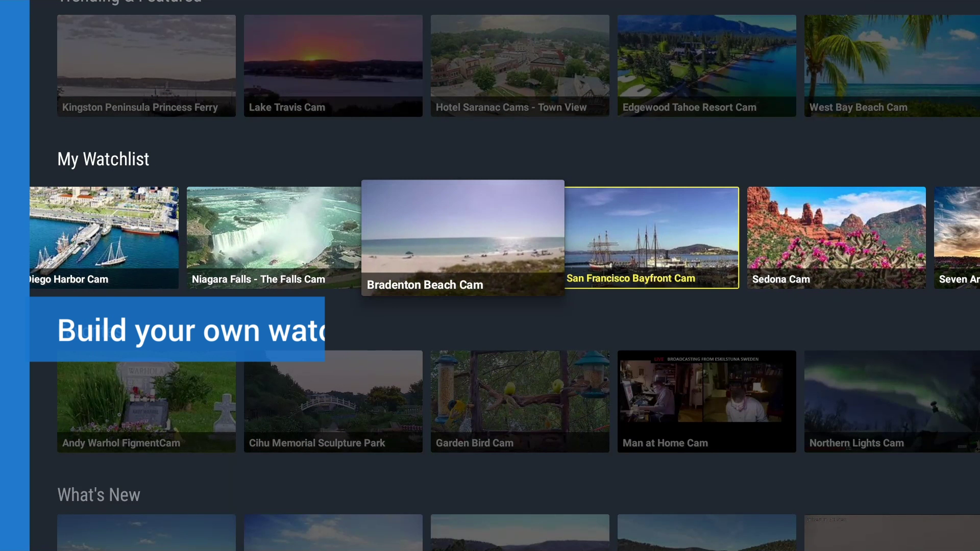Open the Edgewood Tahoe Resort Cam
980x551 pixels.
(706, 65)
